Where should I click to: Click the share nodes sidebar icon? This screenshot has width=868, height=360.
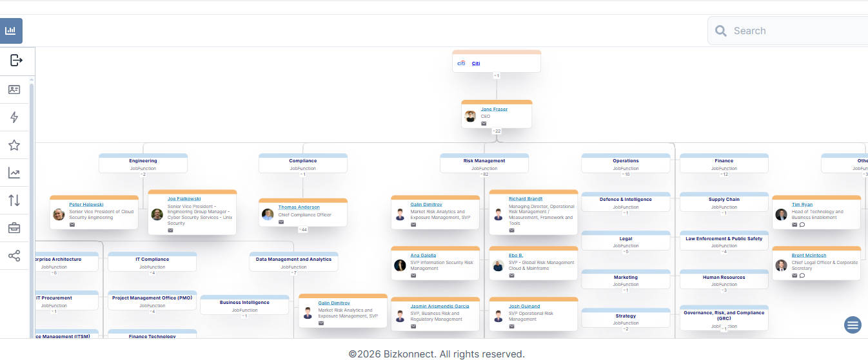[14, 256]
